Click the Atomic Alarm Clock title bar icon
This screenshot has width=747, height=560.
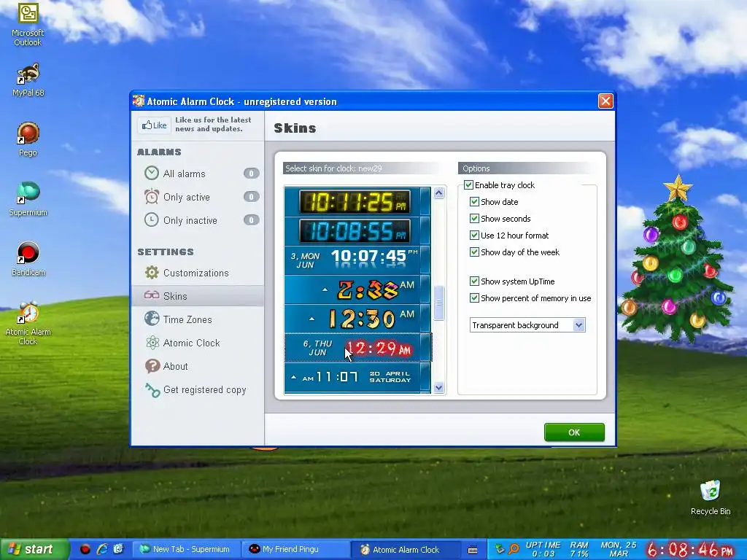[x=138, y=101]
